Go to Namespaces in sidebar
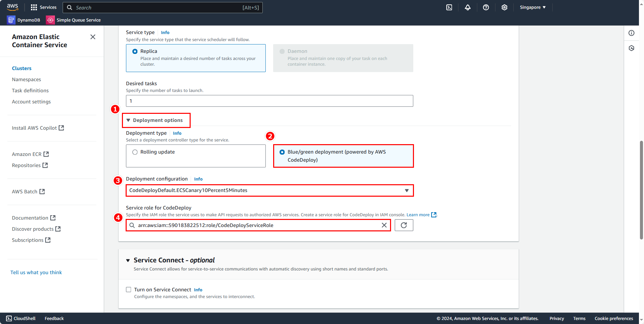This screenshot has width=644, height=324. (26, 79)
